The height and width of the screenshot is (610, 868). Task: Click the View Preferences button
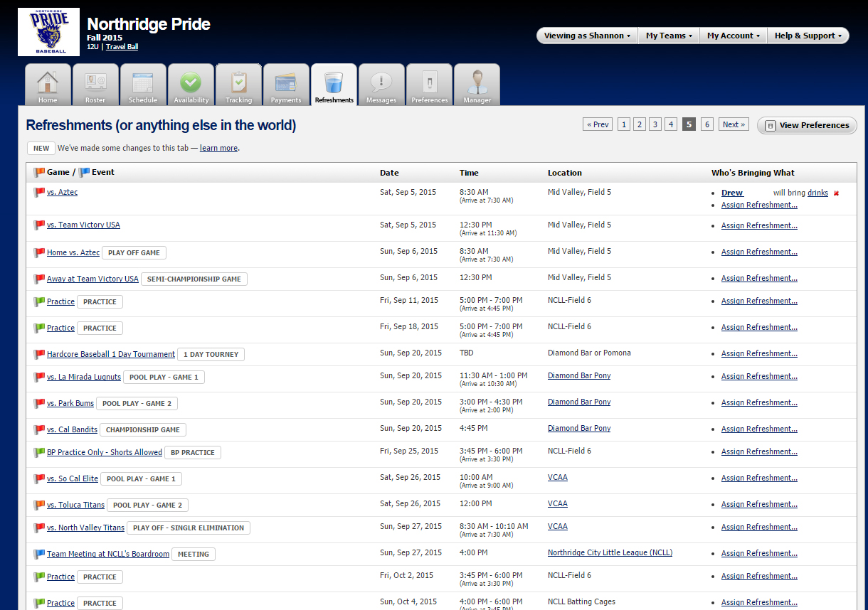[807, 125]
